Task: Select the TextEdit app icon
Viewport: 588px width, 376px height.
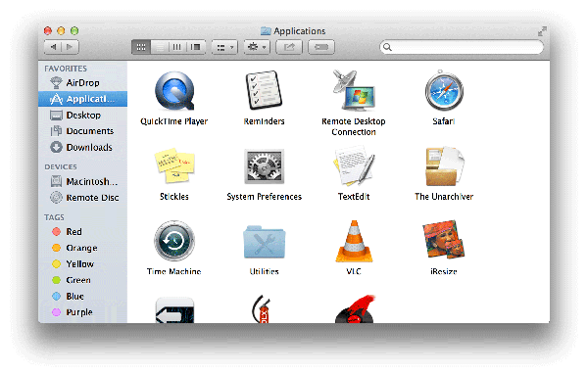Action: click(354, 165)
